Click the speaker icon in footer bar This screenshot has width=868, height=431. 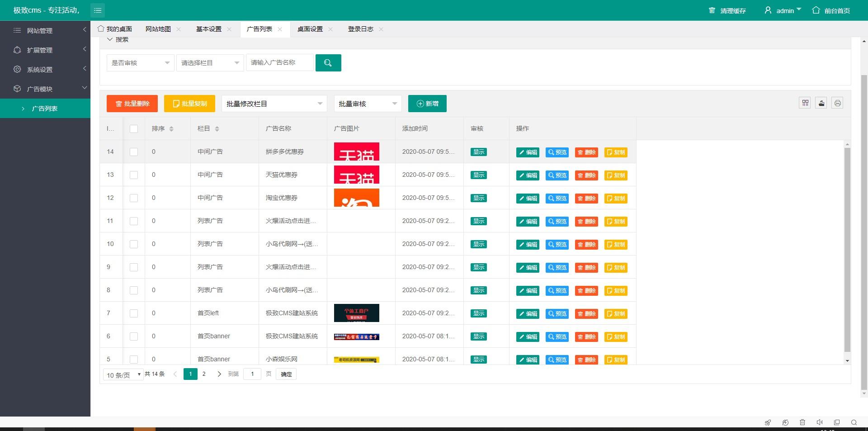[x=820, y=422]
